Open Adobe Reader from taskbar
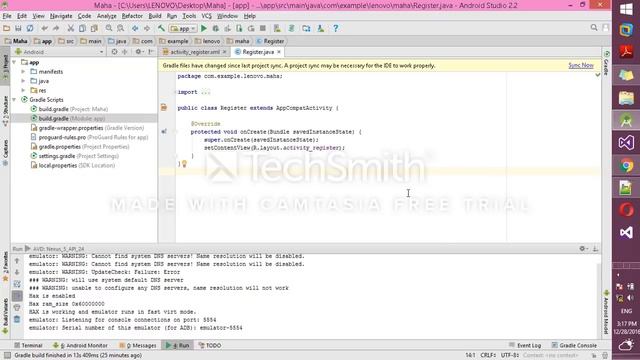This screenshot has width=640, height=360. (x=626, y=52)
